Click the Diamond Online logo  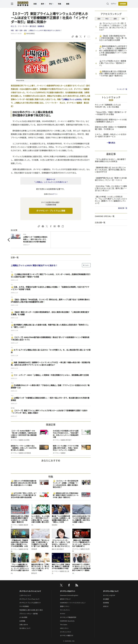coord(23,4)
